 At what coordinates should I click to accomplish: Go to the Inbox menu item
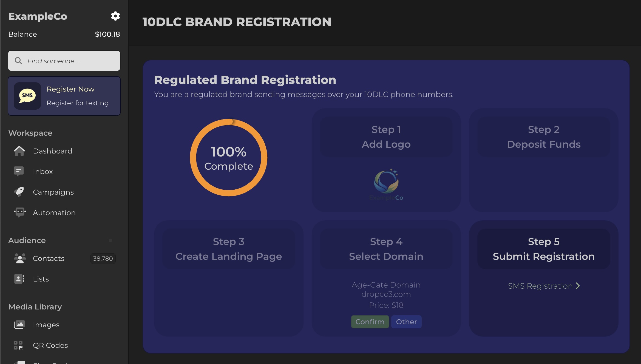tap(43, 172)
